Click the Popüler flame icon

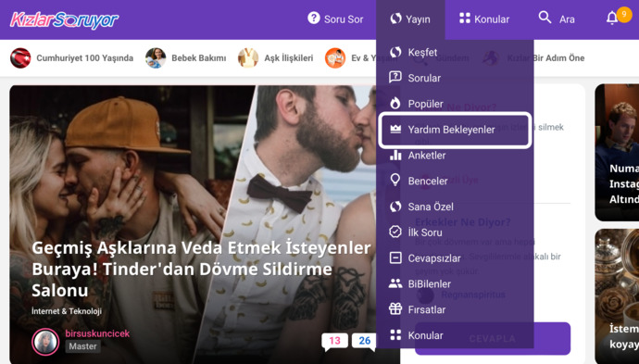click(395, 103)
